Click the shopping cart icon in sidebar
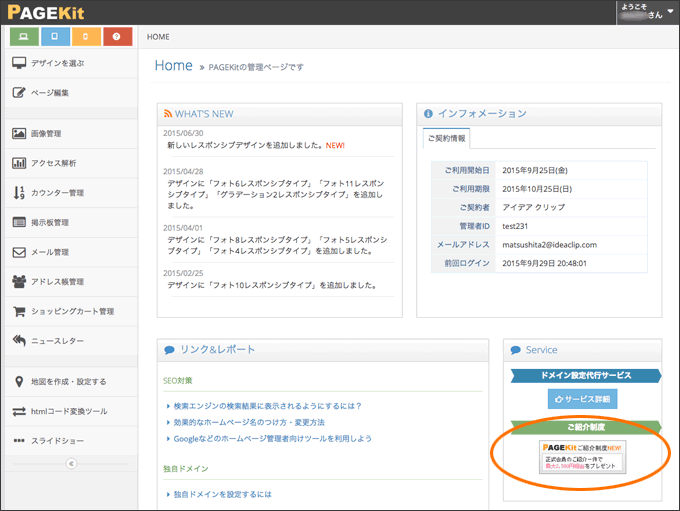The height and width of the screenshot is (511, 680). point(19,311)
